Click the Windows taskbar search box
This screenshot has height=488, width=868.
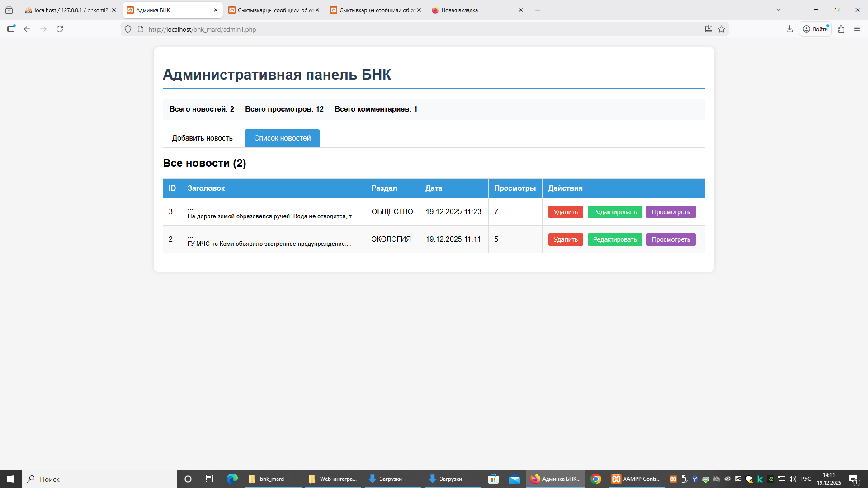tap(99, 479)
